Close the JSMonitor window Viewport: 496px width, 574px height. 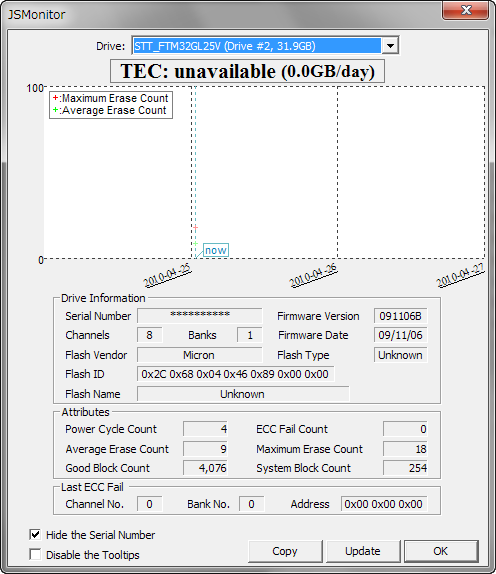point(466,10)
